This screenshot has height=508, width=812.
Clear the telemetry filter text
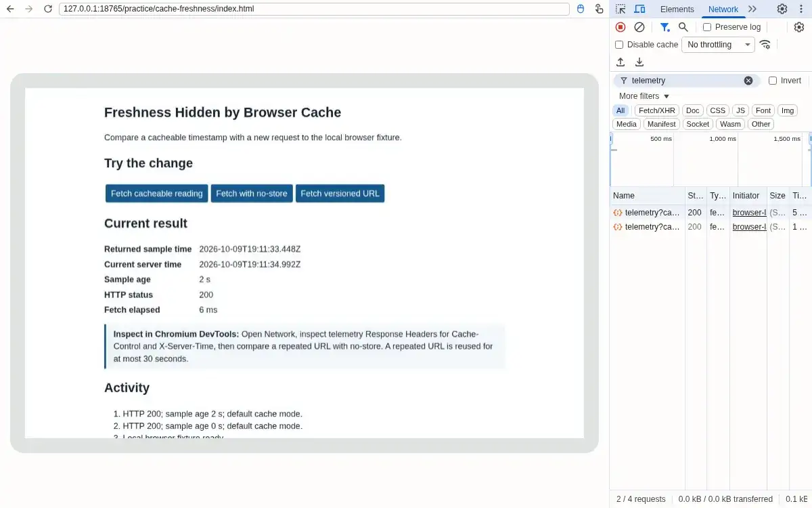point(748,81)
